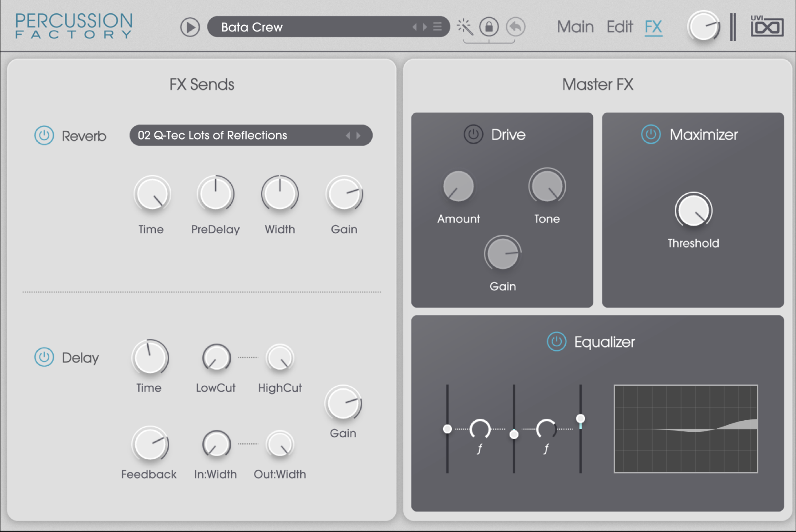Click the high band EQ slider handle
Viewport: 796px width, 532px height.
[580, 419]
